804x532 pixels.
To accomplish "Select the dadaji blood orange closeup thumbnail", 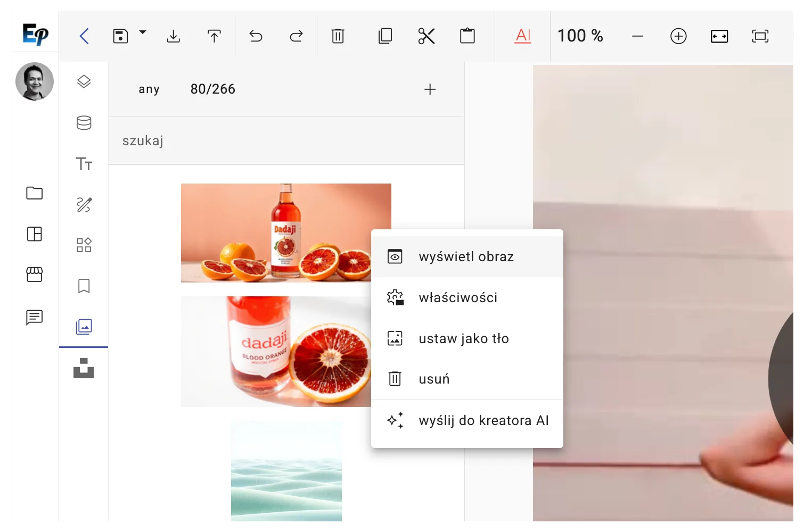I will point(276,352).
